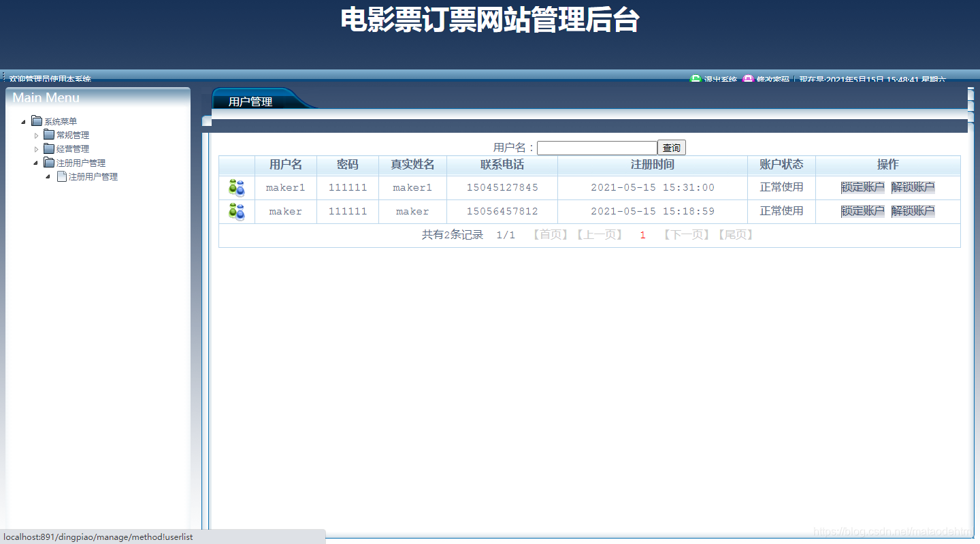This screenshot has height=544, width=980.
Task: Click registration time 2021-05-15 15:31:00
Action: 653,188
